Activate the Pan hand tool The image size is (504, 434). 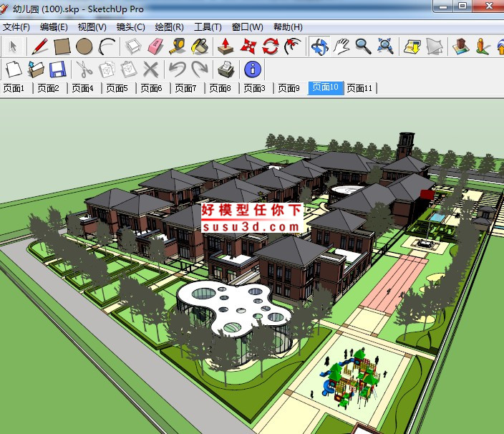point(341,47)
